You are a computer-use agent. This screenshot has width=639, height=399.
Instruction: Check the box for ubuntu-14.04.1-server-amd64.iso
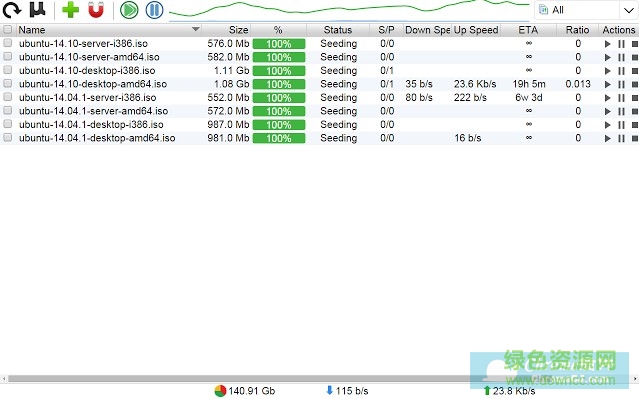[x=7, y=110]
